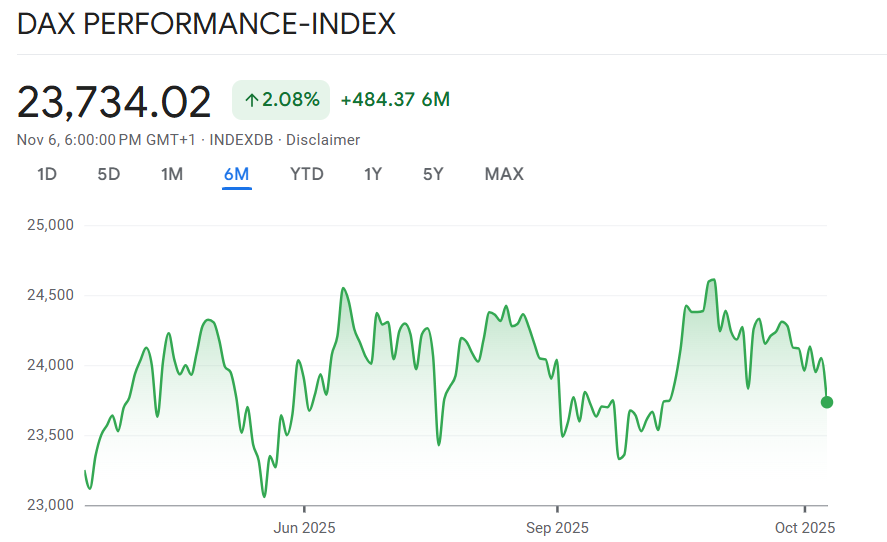Viewport: 887px width, 542px height.
Task: Show the YTD chart range
Action: click(x=307, y=174)
